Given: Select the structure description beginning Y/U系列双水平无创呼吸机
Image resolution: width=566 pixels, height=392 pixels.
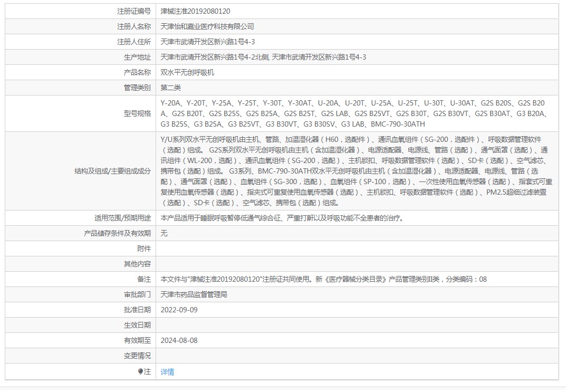Looking at the screenshot, I should [357, 171].
